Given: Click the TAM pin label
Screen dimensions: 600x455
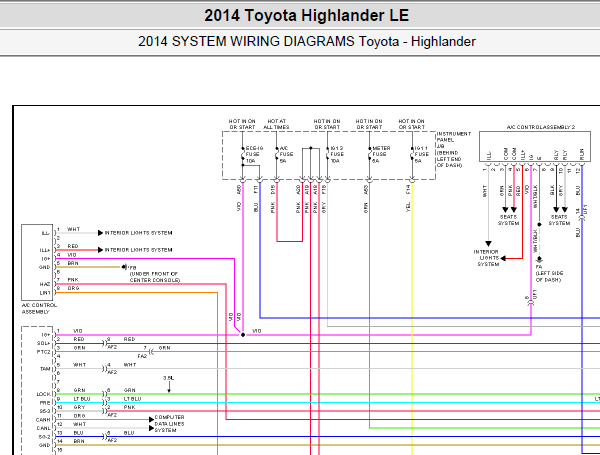Looking at the screenshot, I should [x=46, y=369].
